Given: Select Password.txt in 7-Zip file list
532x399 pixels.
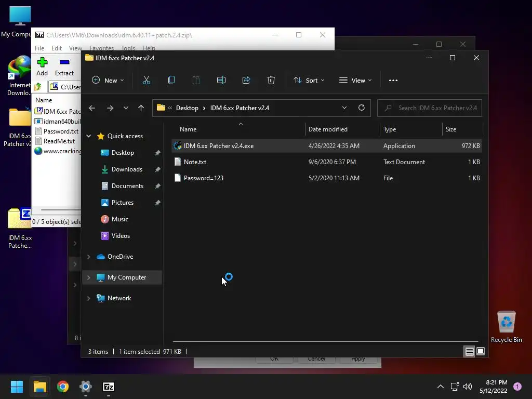Looking at the screenshot, I should 61,131.
